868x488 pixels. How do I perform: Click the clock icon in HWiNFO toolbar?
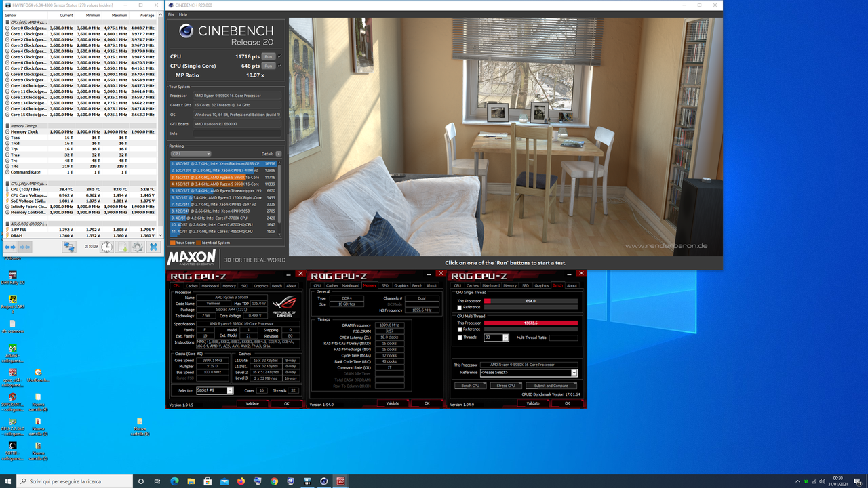(106, 247)
